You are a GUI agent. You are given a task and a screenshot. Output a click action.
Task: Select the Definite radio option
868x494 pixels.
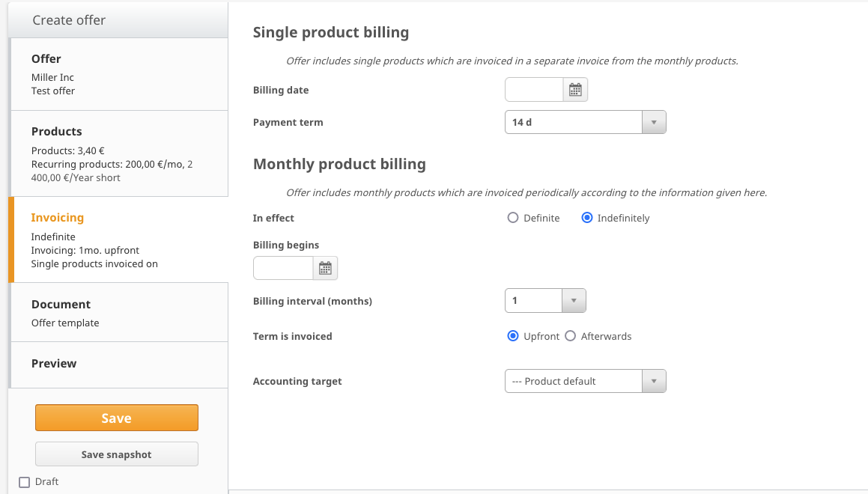click(x=513, y=218)
